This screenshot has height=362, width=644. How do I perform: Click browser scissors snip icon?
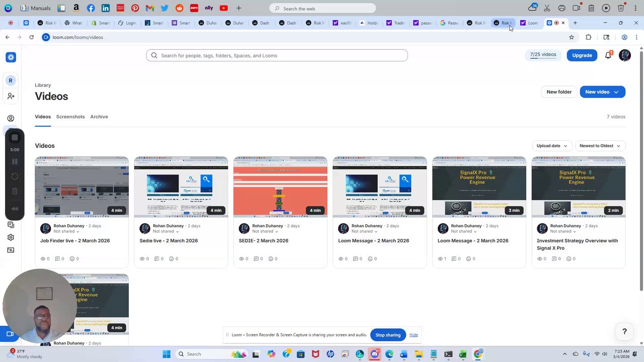(547, 8)
